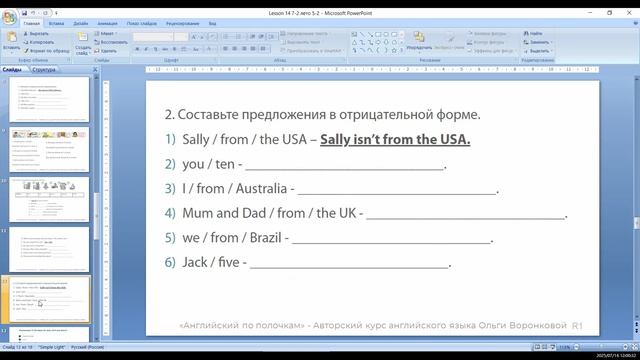Switch to Normal view icon in status bar
Image resolution: width=640 pixels, height=360 pixels.
pyautogui.click(x=537, y=347)
